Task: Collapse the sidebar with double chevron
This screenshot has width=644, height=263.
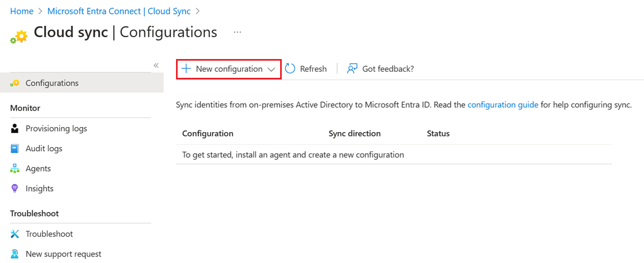Action: pyautogui.click(x=156, y=65)
